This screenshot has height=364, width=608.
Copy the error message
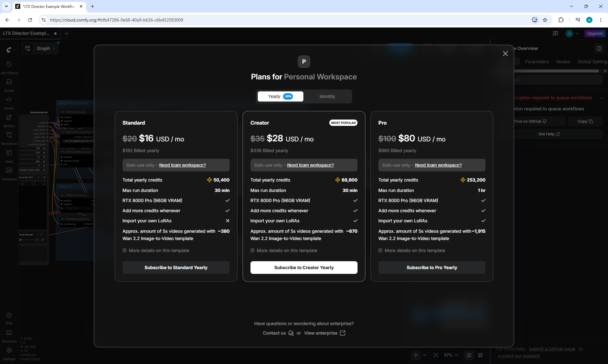click(x=585, y=121)
